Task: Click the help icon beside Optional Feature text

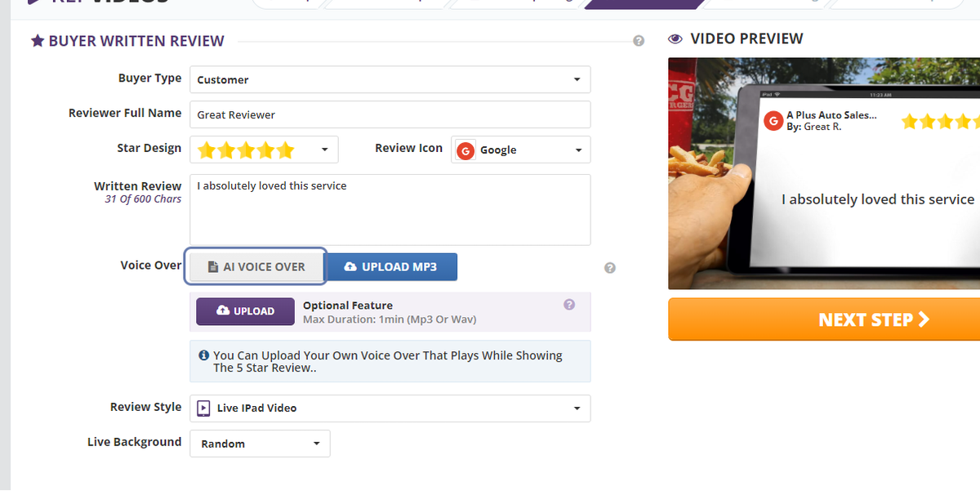Action: tap(570, 304)
